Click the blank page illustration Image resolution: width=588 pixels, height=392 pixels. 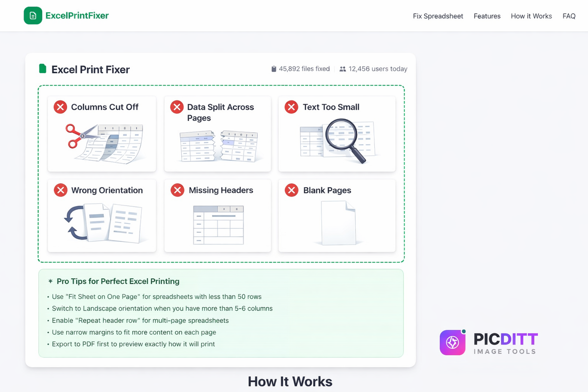pyautogui.click(x=338, y=222)
